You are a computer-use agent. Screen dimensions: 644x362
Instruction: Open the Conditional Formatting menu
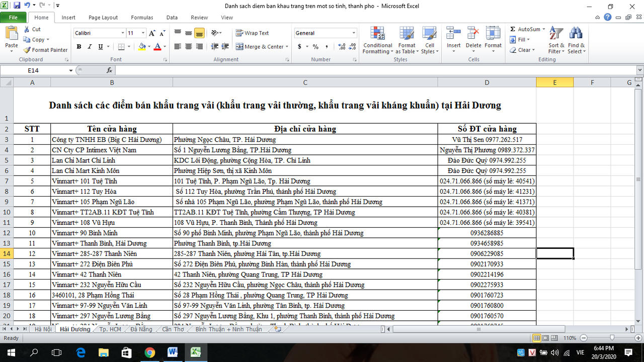[377, 40]
